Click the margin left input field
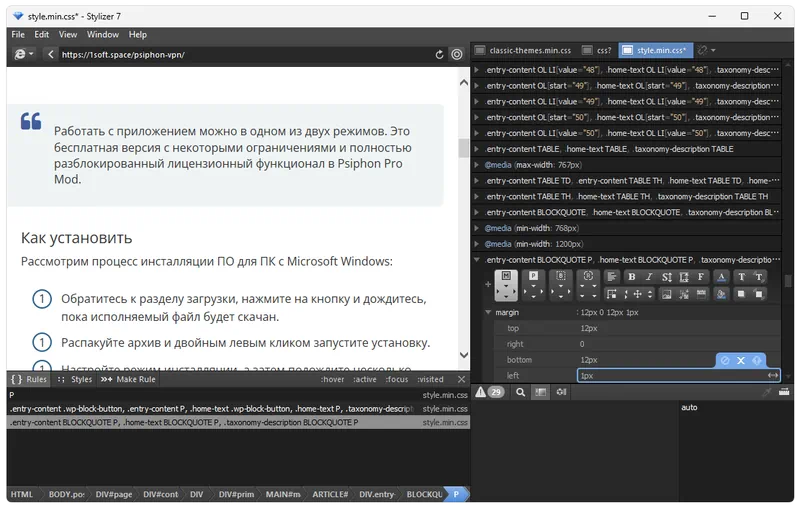The width and height of the screenshot is (800, 508). (678, 375)
